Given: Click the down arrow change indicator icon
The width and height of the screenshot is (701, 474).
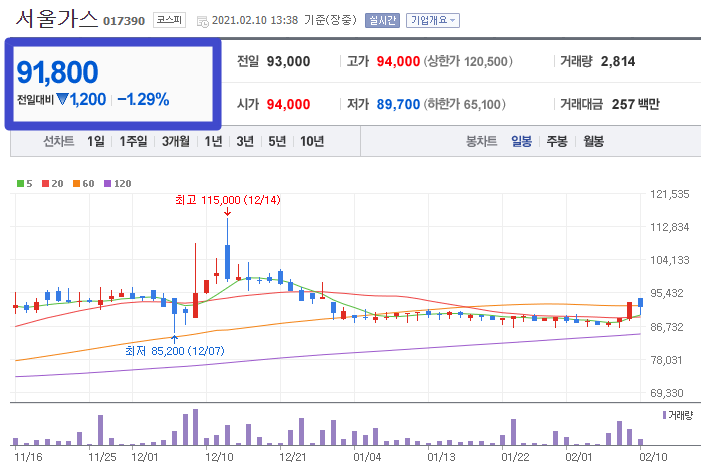Looking at the screenshot, I should [x=63, y=99].
